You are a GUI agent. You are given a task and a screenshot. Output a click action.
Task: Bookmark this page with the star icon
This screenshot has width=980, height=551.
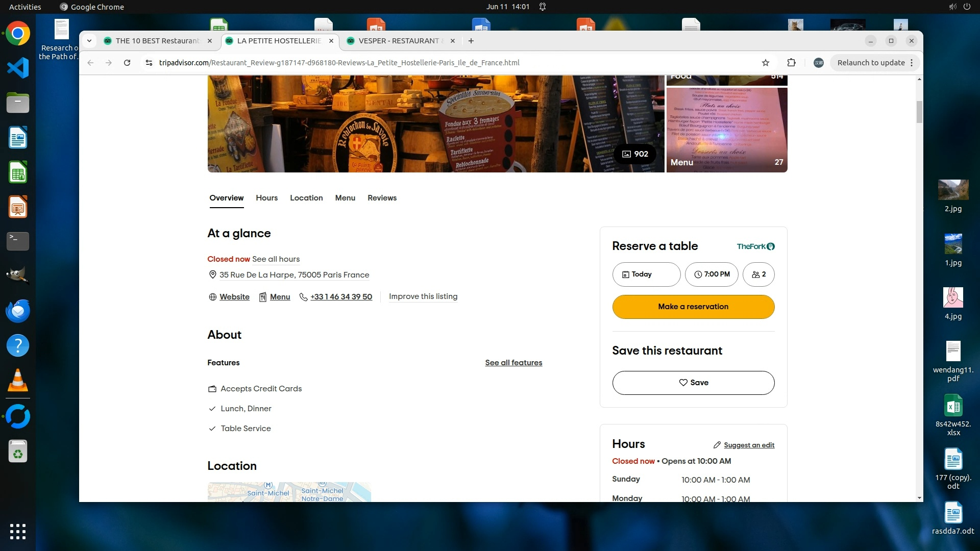coord(765,63)
